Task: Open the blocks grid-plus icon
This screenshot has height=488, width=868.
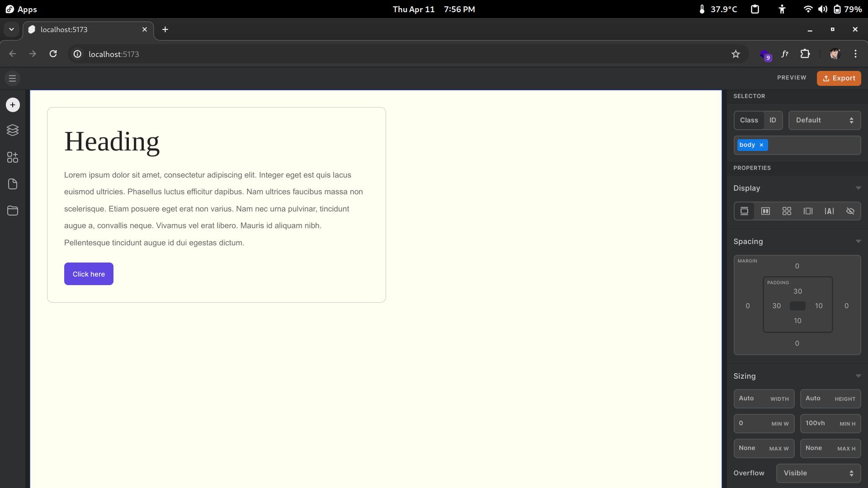Action: point(13,157)
